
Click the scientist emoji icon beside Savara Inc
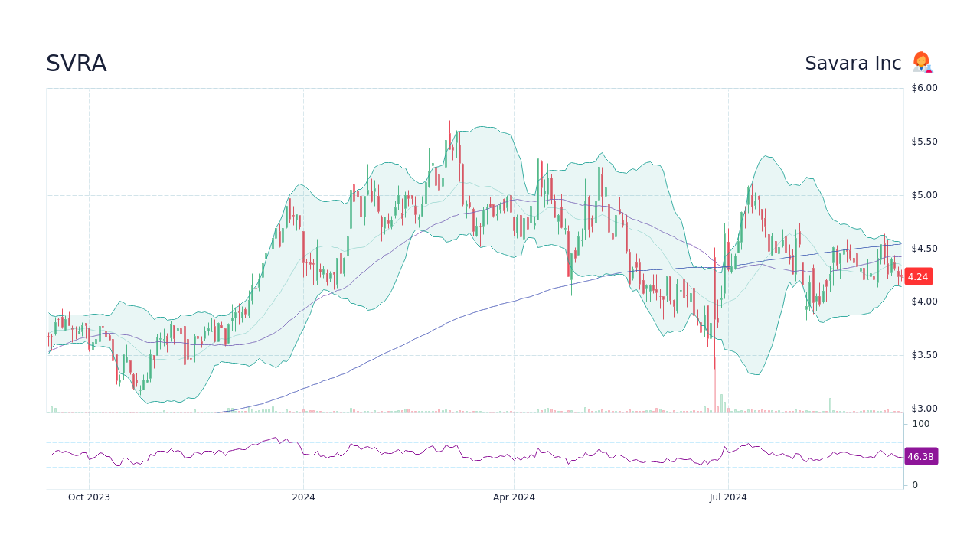click(x=922, y=63)
